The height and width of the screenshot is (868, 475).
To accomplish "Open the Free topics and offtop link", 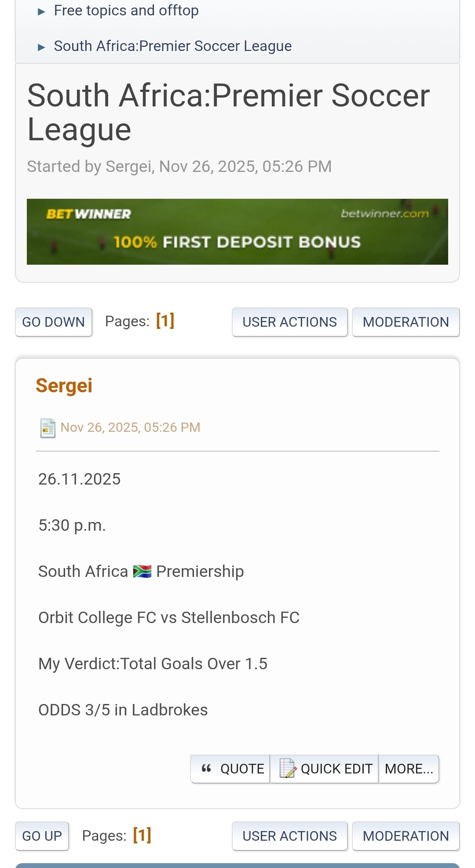I will (x=126, y=11).
